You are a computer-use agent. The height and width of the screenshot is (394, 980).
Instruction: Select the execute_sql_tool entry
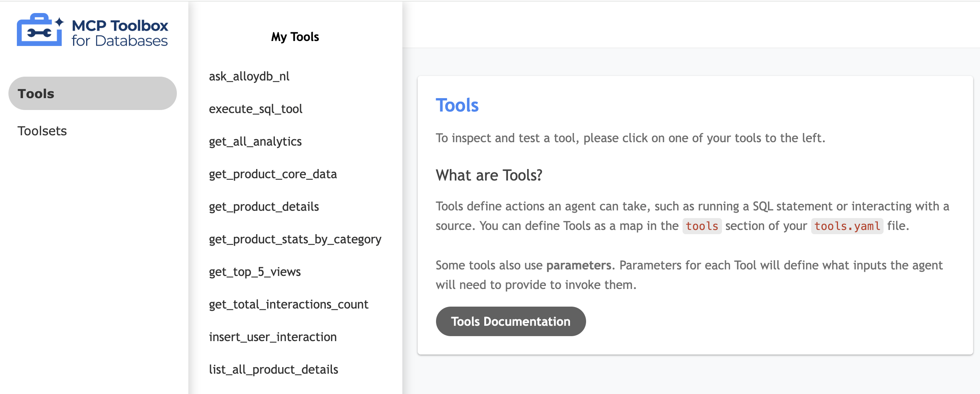coord(255,109)
